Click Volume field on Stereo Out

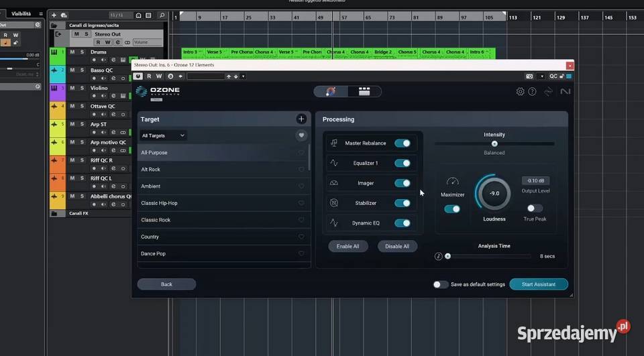tap(147, 42)
